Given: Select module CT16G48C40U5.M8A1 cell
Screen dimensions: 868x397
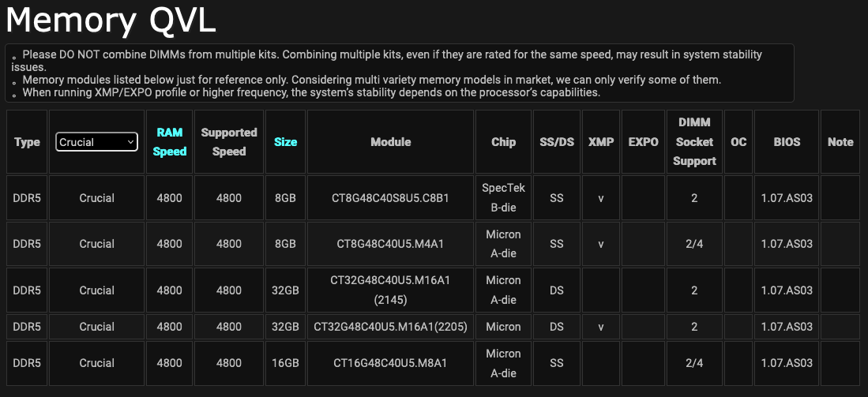Looking at the screenshot, I should pos(391,363).
